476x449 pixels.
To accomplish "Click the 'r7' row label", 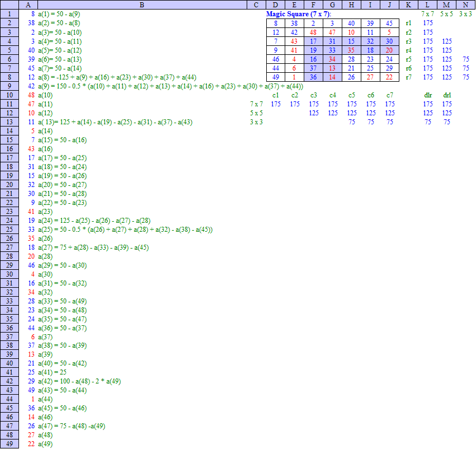I will [x=409, y=77].
